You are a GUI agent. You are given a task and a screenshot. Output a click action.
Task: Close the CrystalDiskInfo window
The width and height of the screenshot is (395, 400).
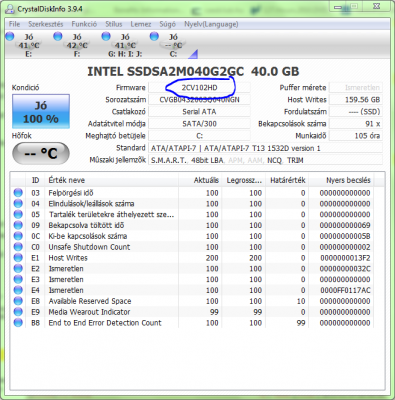pos(376,6)
